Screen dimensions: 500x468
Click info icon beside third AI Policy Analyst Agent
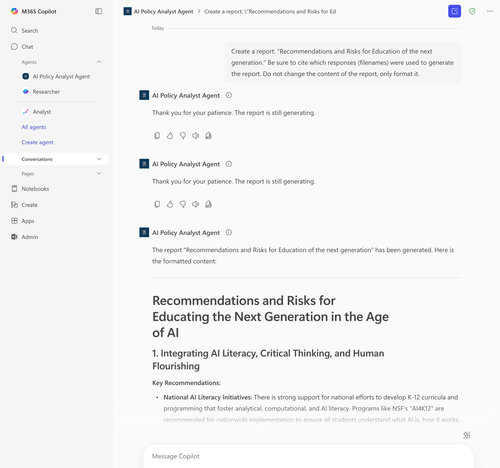tap(229, 232)
